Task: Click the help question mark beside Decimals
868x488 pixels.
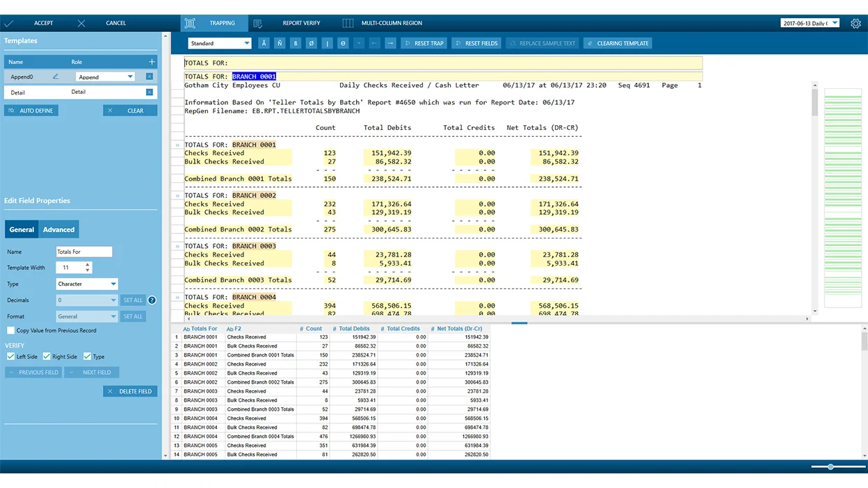Action: pos(152,300)
